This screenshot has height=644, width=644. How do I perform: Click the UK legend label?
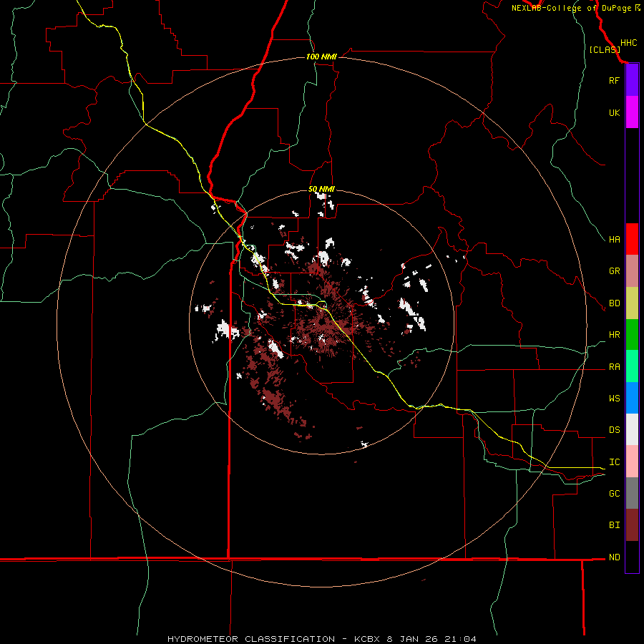614,112
